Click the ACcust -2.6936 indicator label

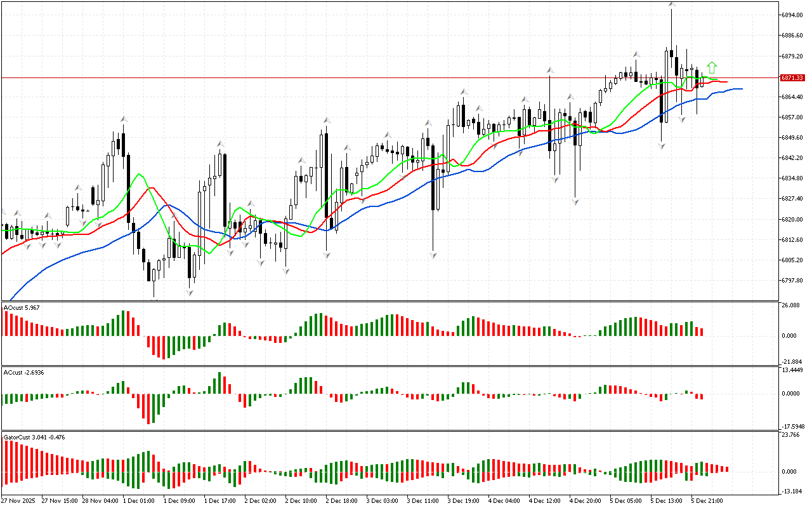coord(23,371)
